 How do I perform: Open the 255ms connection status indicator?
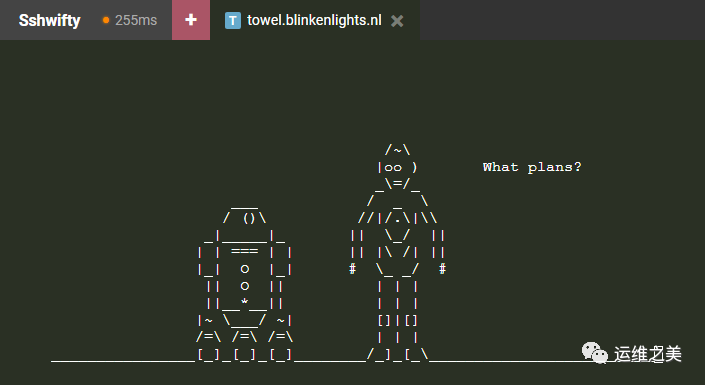coord(129,20)
